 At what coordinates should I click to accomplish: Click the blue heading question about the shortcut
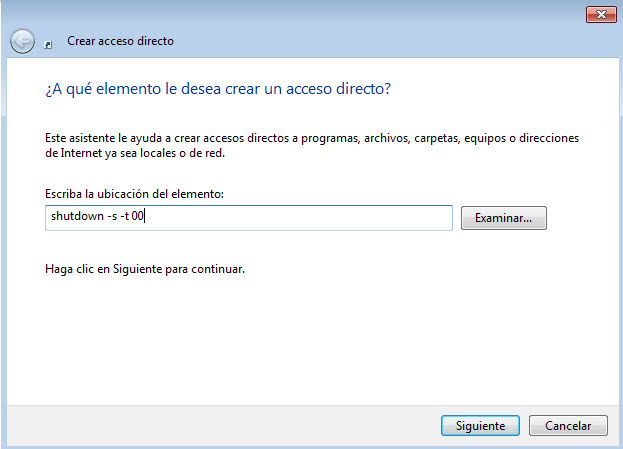pos(217,89)
